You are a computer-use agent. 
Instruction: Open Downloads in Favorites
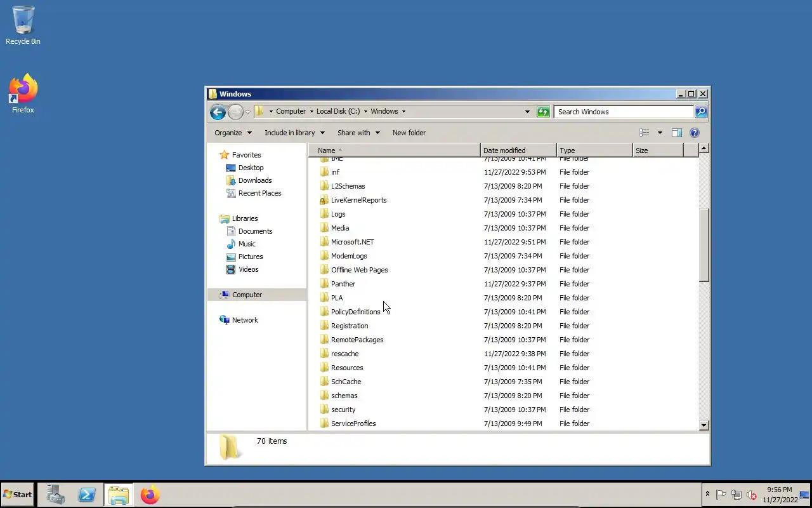(249, 180)
